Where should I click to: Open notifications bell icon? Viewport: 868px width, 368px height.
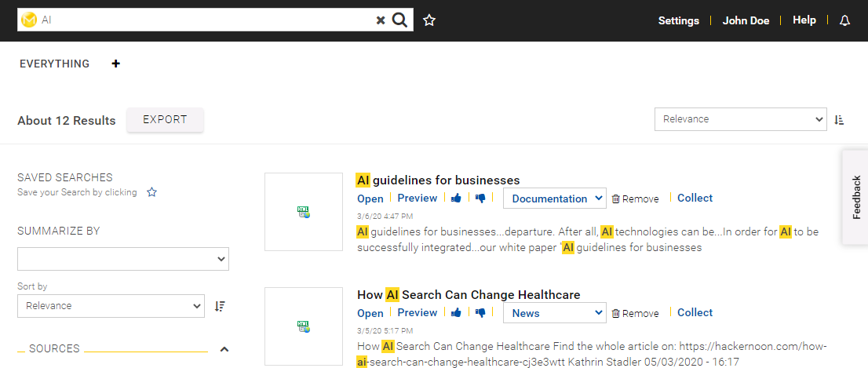[x=844, y=21]
